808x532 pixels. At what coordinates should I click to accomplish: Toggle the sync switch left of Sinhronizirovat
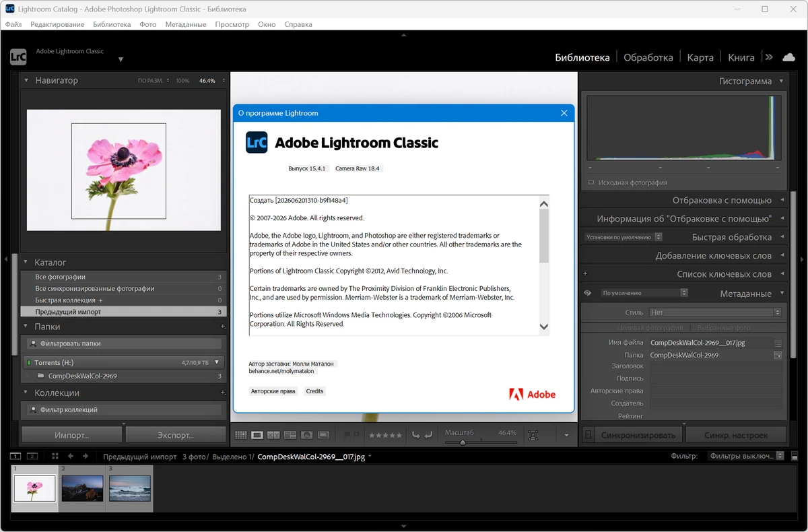coord(587,435)
